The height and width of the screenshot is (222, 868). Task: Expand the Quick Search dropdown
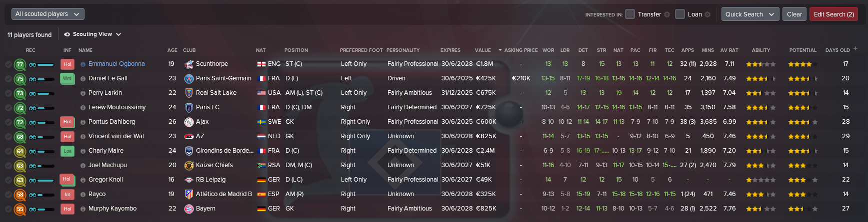(x=750, y=14)
